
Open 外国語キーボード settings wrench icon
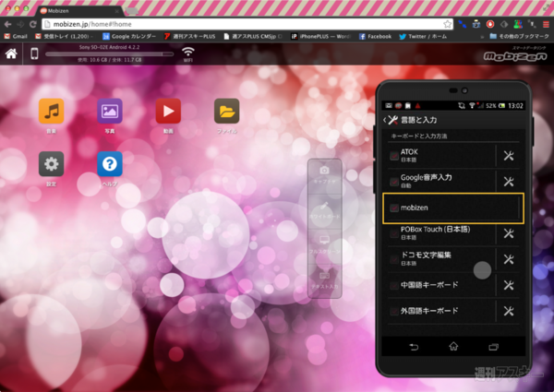pos(509,311)
